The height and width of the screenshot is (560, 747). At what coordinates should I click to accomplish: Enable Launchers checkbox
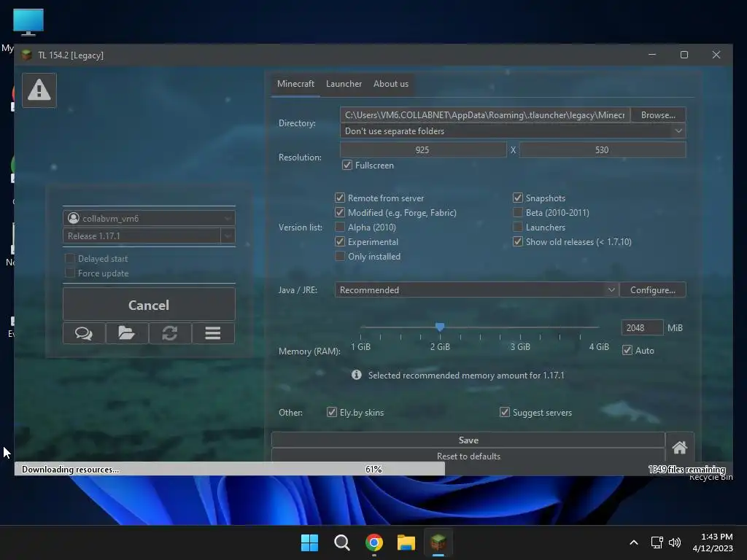pyautogui.click(x=518, y=227)
